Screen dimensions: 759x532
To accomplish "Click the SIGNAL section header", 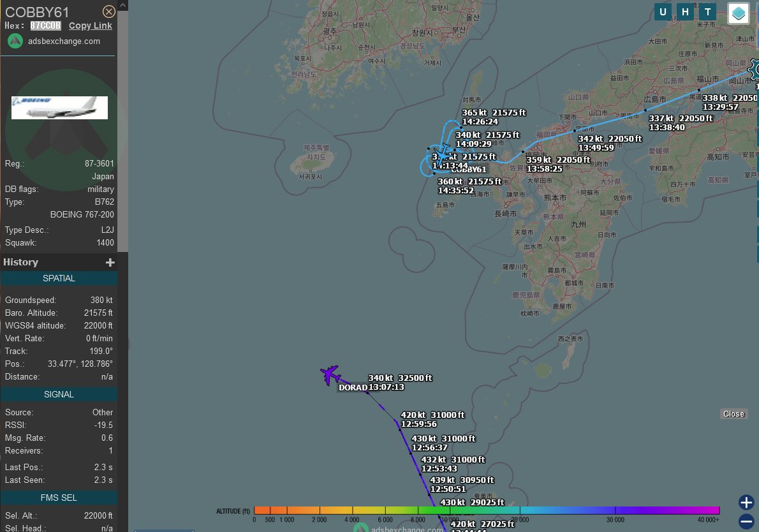I will pos(59,394).
